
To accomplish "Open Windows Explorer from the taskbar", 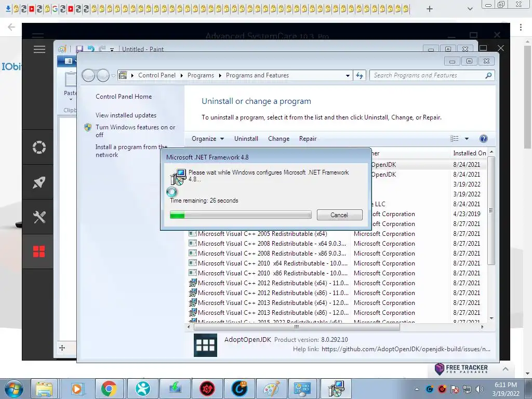I will point(44,389).
